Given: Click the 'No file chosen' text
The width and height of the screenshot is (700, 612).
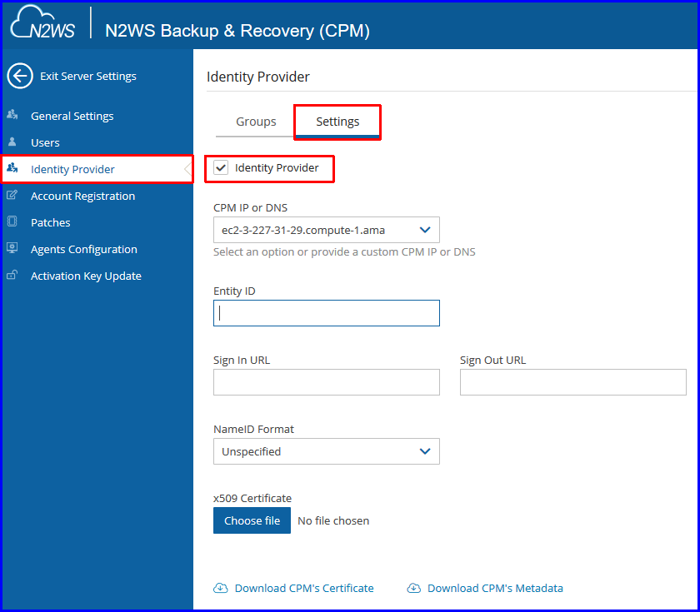Looking at the screenshot, I should 333,520.
